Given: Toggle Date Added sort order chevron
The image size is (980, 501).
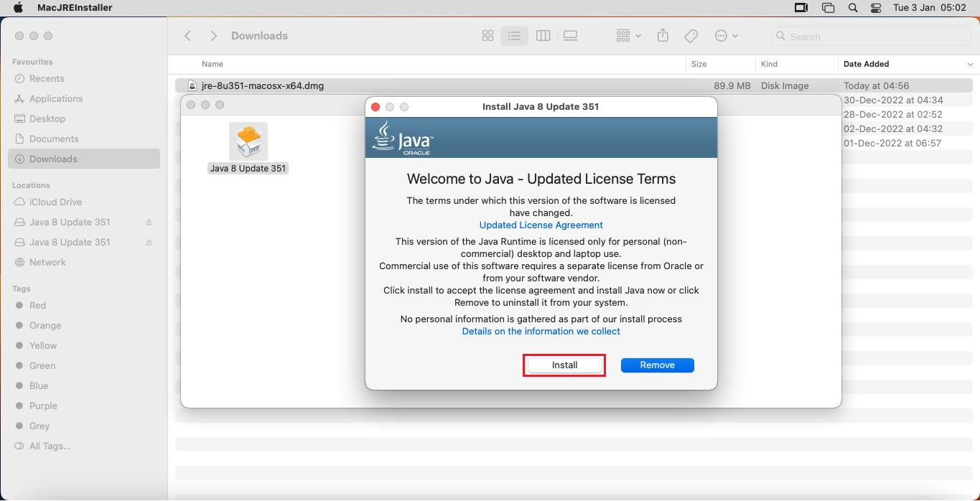Looking at the screenshot, I should coord(971,65).
